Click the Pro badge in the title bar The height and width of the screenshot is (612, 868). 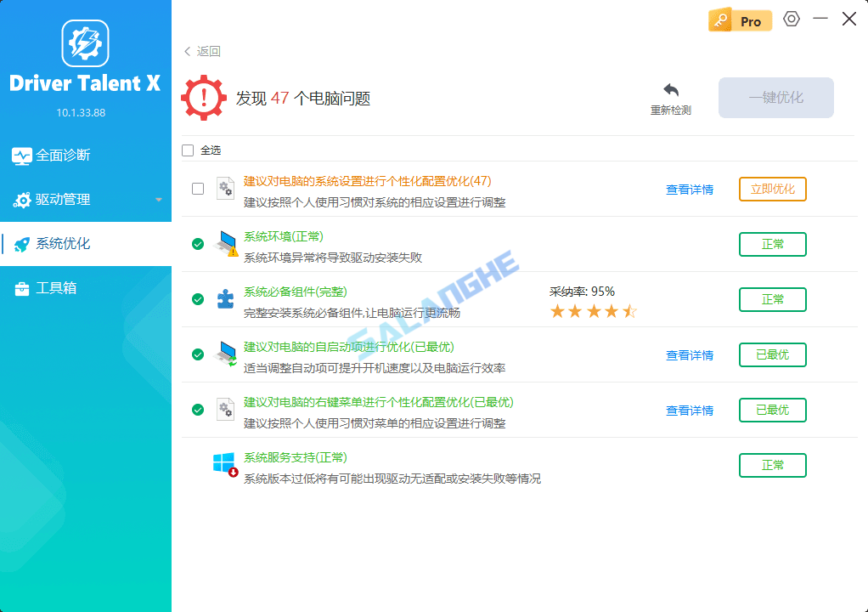click(739, 19)
